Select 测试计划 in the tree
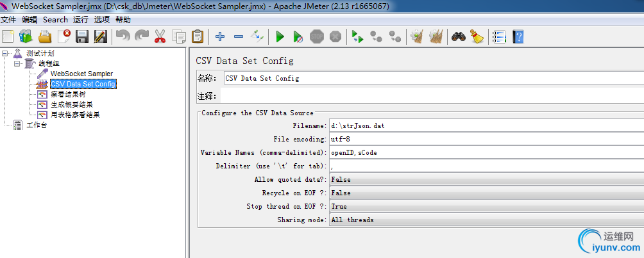644x258 pixels. [x=40, y=53]
